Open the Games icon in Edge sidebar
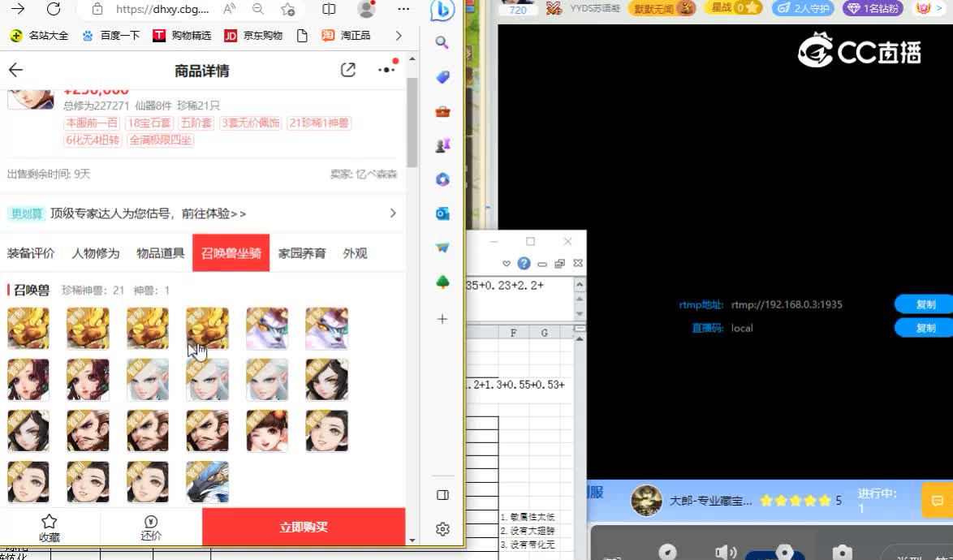Image resolution: width=953 pixels, height=560 pixels. click(x=442, y=144)
